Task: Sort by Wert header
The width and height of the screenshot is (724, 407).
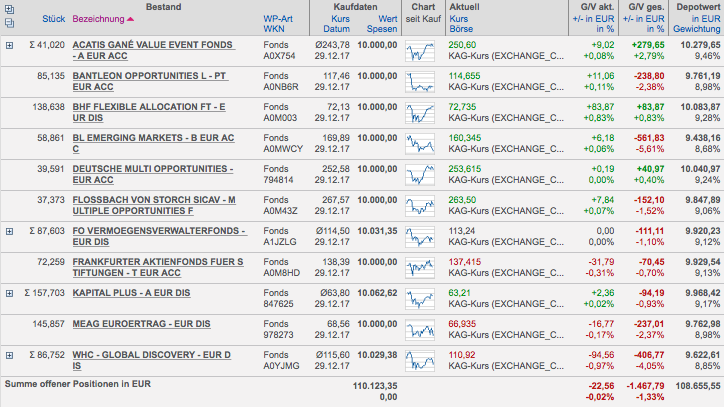Action: point(388,19)
